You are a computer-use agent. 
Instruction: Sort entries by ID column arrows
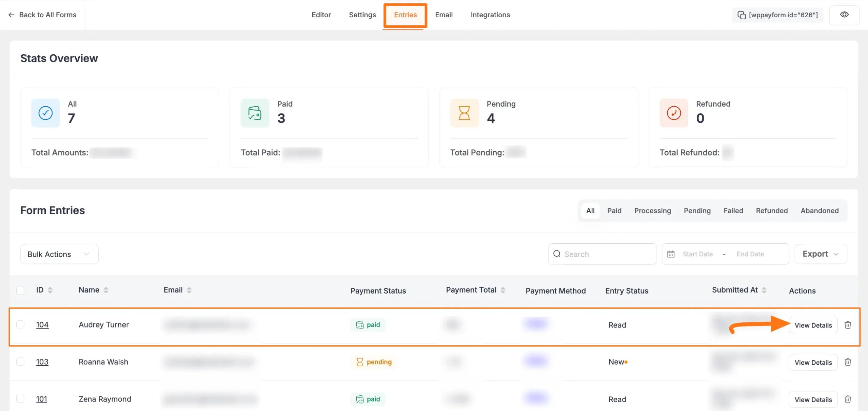click(50, 290)
